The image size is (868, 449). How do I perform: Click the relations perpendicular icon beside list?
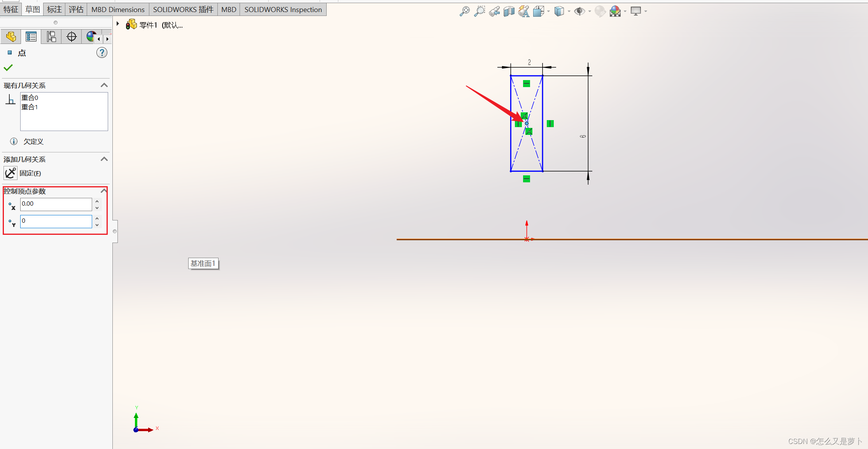point(10,100)
